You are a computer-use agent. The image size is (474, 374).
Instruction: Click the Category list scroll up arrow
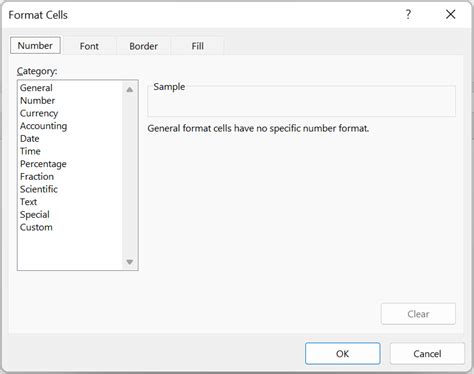[x=130, y=89]
